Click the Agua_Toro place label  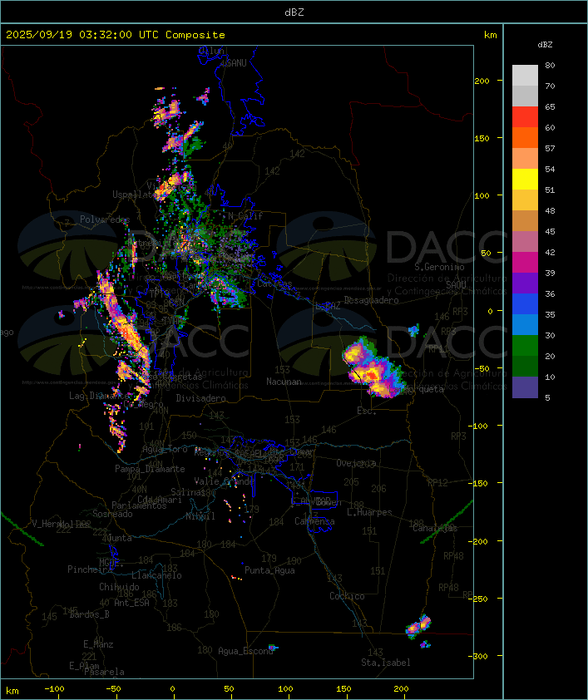[x=165, y=449]
